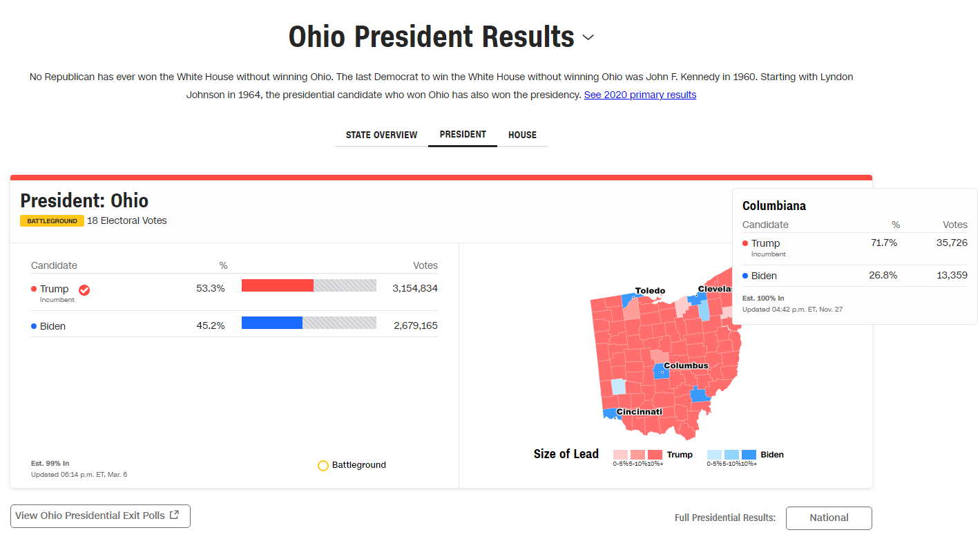Viewport: 980px width, 548px height.
Task: Click Trump's 10%+ lead legend swatch
Action: (655, 455)
